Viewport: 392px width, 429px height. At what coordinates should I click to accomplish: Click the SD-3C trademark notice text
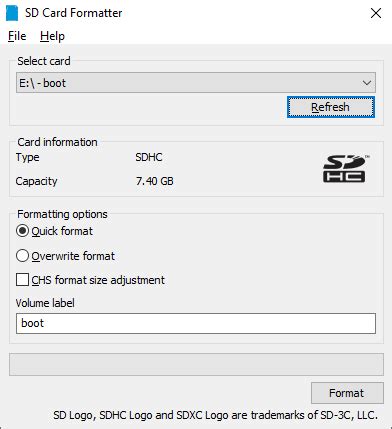coord(216,415)
